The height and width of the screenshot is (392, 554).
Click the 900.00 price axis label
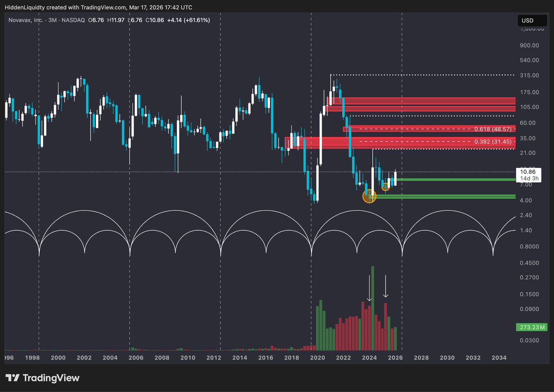pos(529,45)
